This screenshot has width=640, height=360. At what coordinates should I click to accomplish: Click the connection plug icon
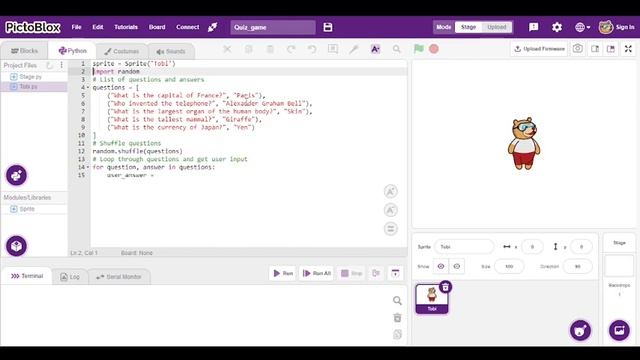point(213,27)
